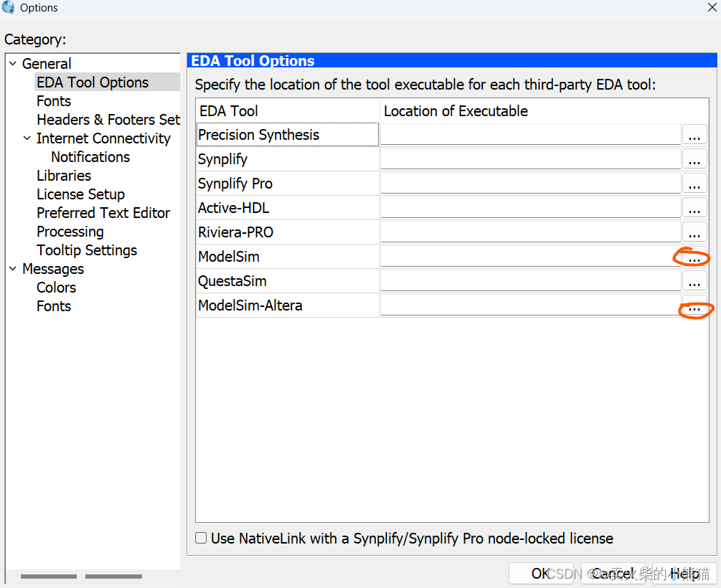Browse for QuestaSim executable path
721x588 pixels.
(x=694, y=282)
